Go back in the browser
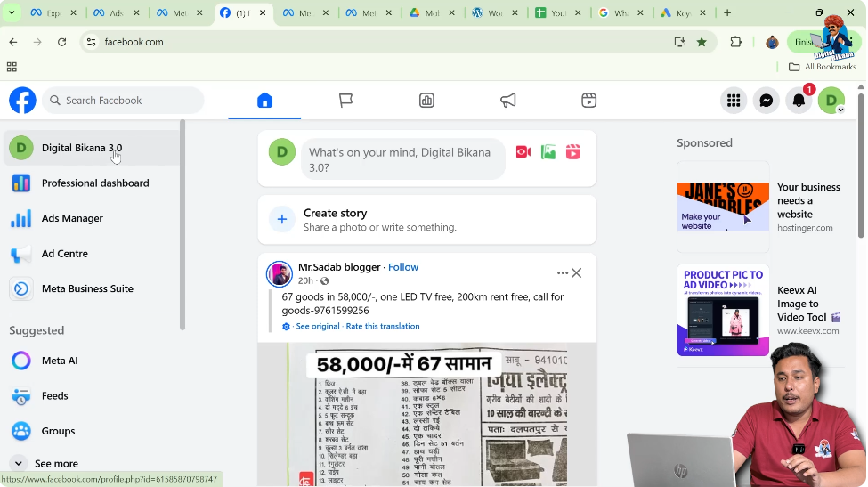Screen dimensions: 868x487 [13, 42]
